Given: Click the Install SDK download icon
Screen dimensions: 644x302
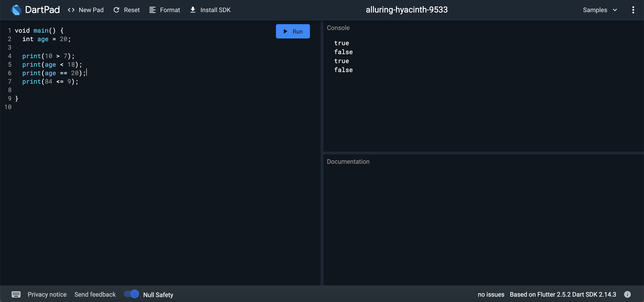Looking at the screenshot, I should pyautogui.click(x=193, y=10).
